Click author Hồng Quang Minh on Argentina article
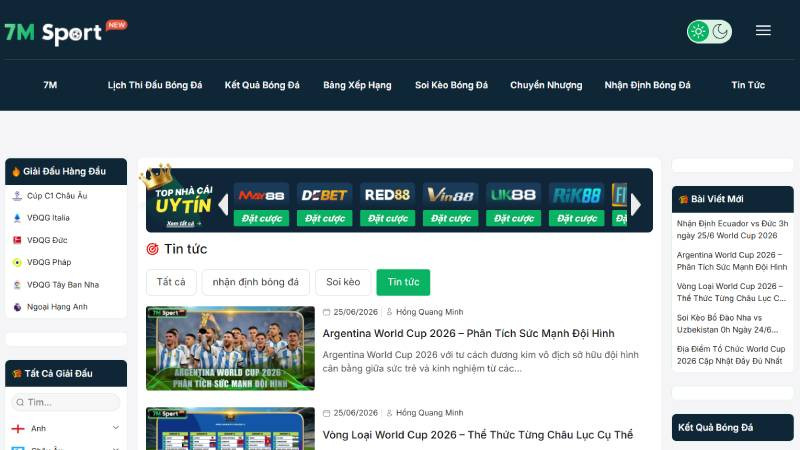 (429, 312)
